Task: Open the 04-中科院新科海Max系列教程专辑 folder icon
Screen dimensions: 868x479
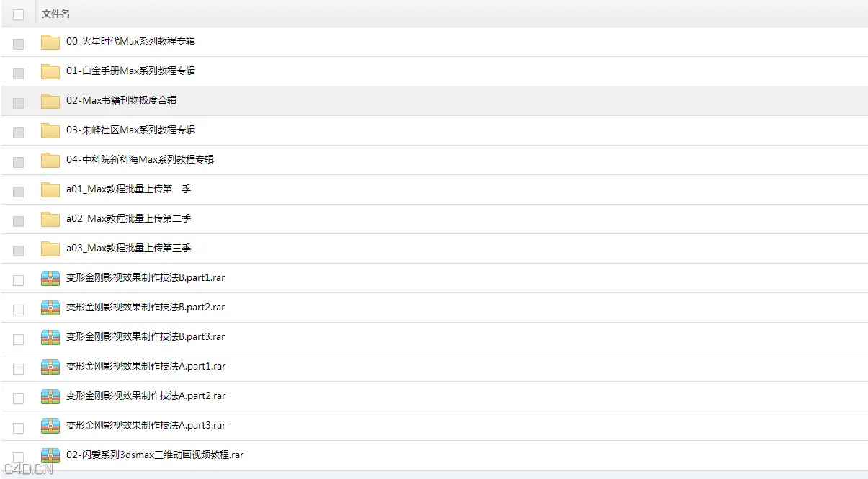Action: coord(50,160)
